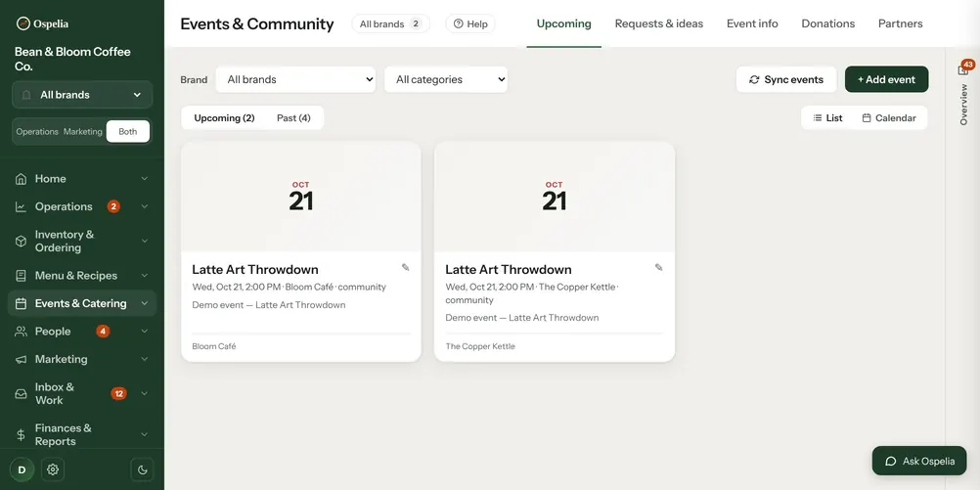Collapse the Events & Catering chevron

click(x=145, y=304)
